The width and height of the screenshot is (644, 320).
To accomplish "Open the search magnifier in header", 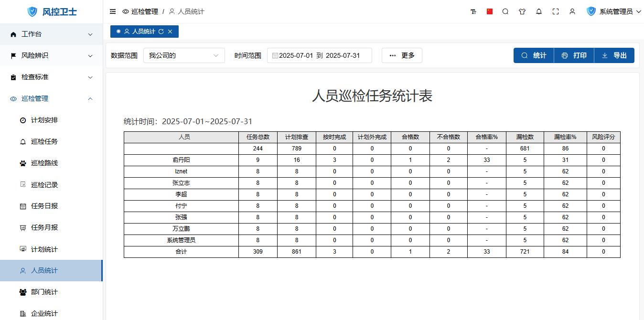I will click(x=505, y=11).
